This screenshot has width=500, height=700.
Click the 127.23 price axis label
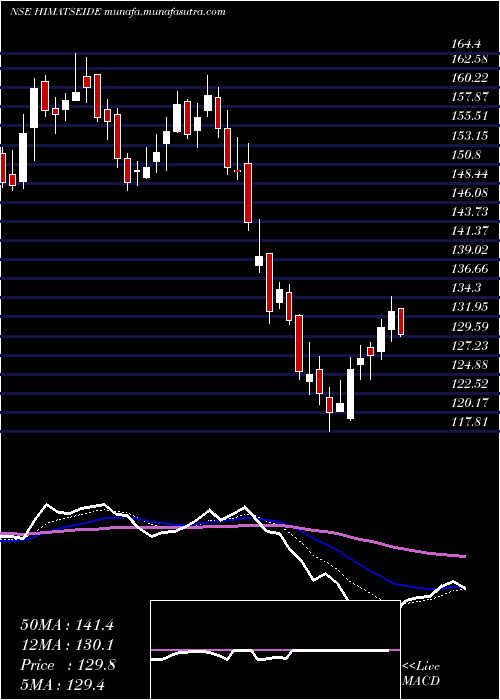tap(470, 346)
